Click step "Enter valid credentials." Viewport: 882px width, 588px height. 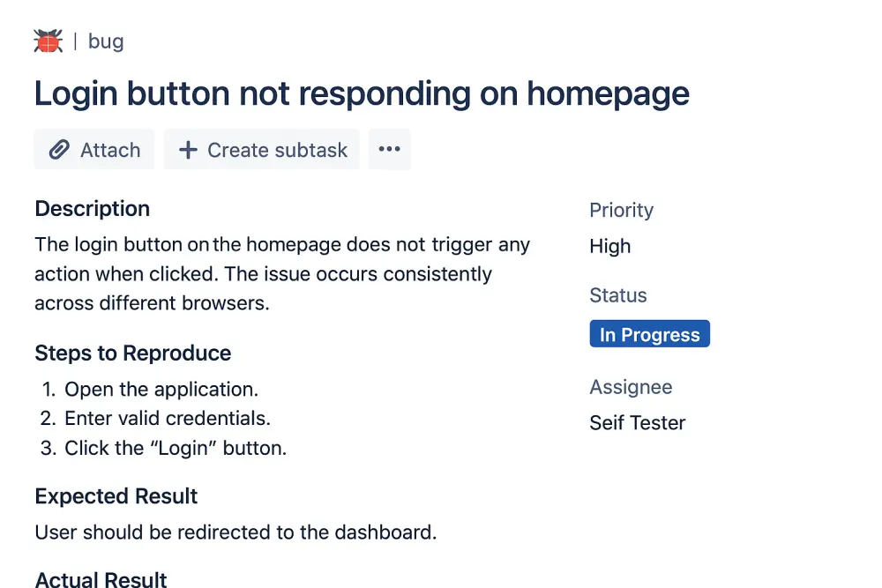tap(168, 419)
